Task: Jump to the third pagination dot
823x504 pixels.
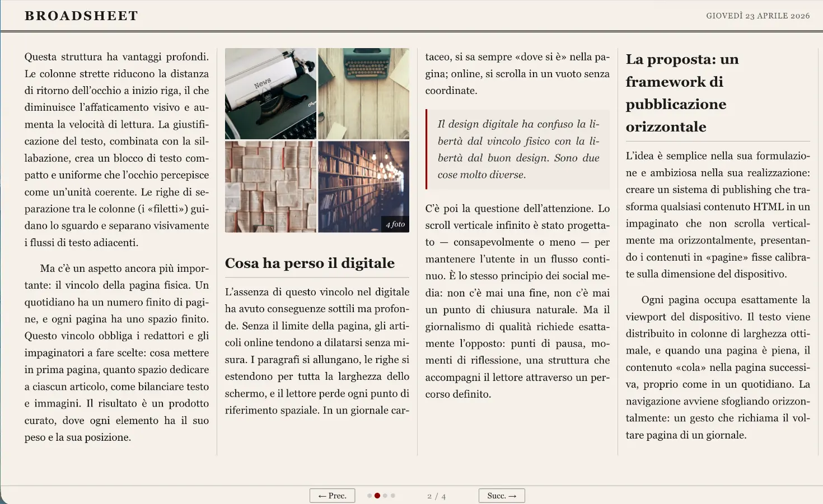Action: (x=385, y=496)
